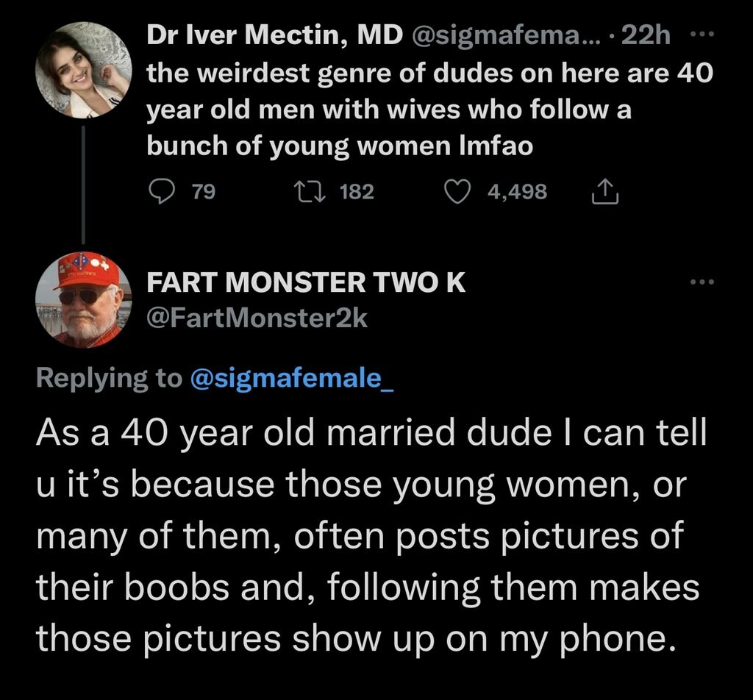Like the tweet with heart icon
This screenshot has height=700, width=753.
[x=460, y=192]
